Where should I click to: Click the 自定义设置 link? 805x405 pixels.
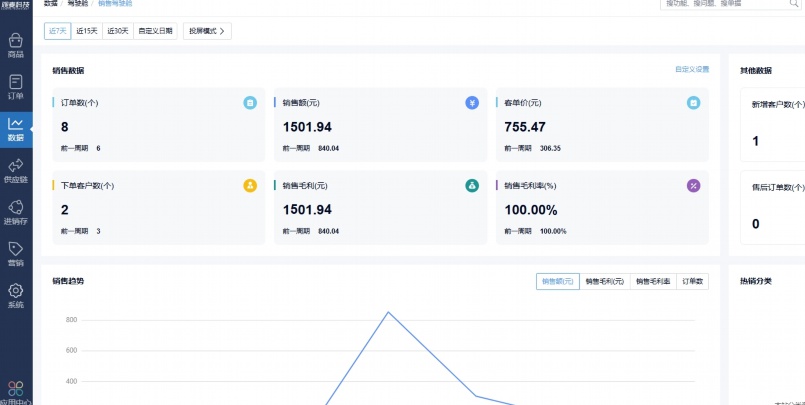(x=691, y=69)
